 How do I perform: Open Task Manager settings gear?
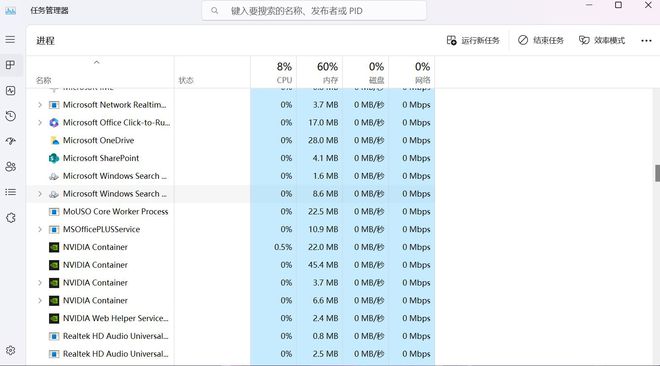[11, 350]
